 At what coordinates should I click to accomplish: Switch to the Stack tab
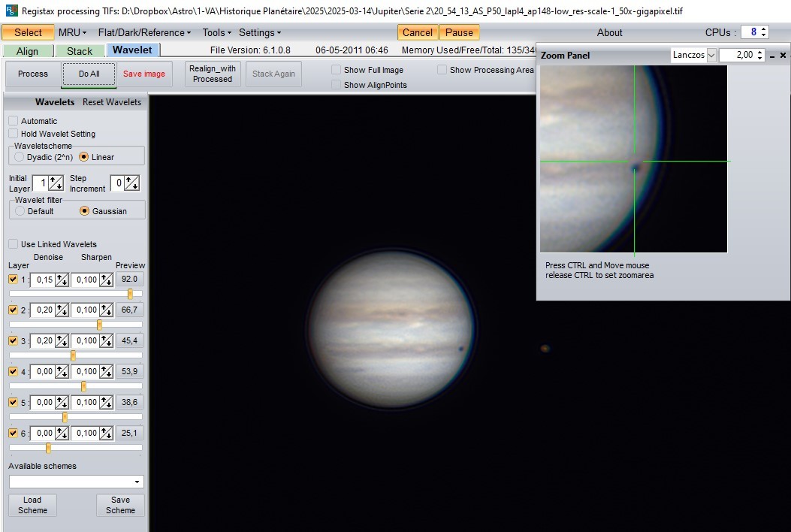tap(80, 51)
